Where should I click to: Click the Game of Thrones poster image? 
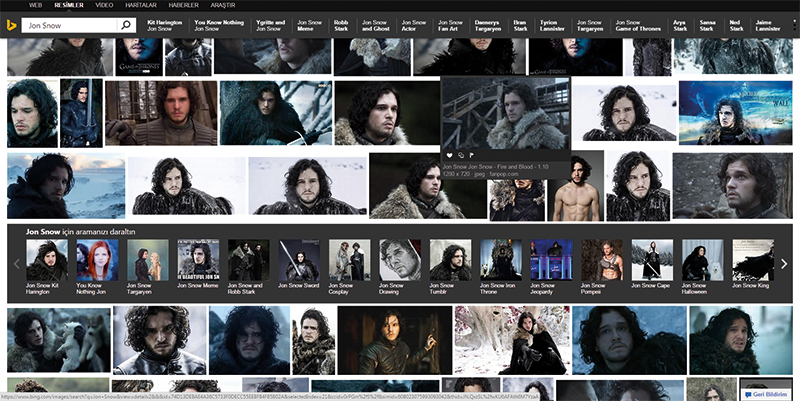(x=139, y=57)
